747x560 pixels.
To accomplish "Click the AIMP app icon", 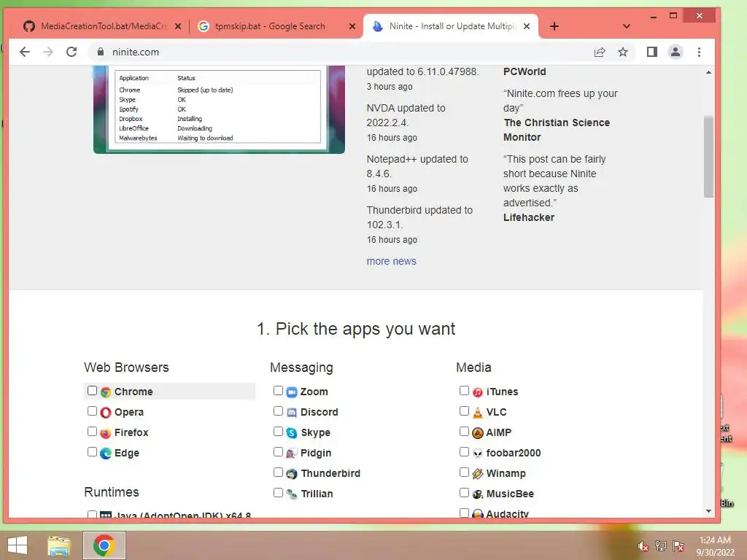I will (x=477, y=433).
